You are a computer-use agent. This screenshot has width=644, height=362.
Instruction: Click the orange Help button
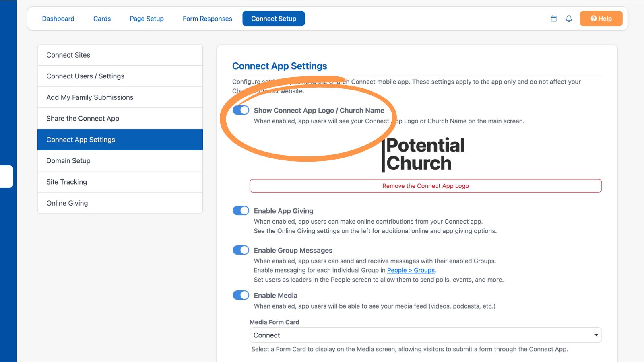601,19
